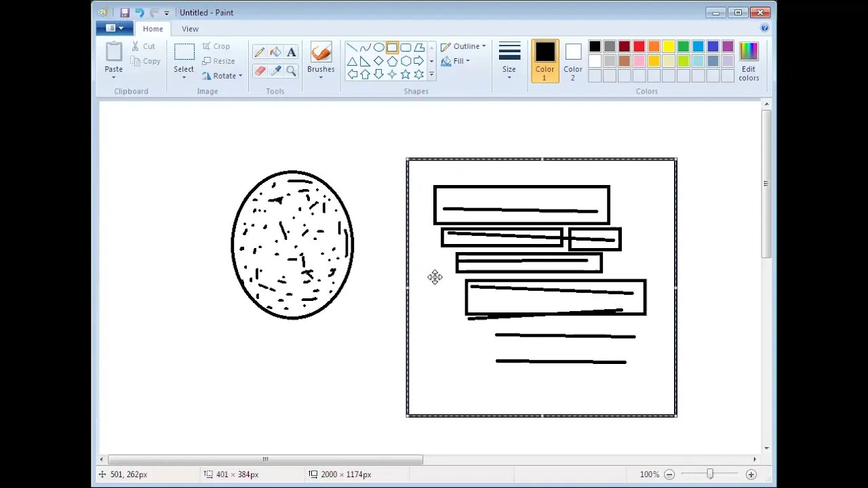Select the Magnifier tool

click(x=291, y=70)
